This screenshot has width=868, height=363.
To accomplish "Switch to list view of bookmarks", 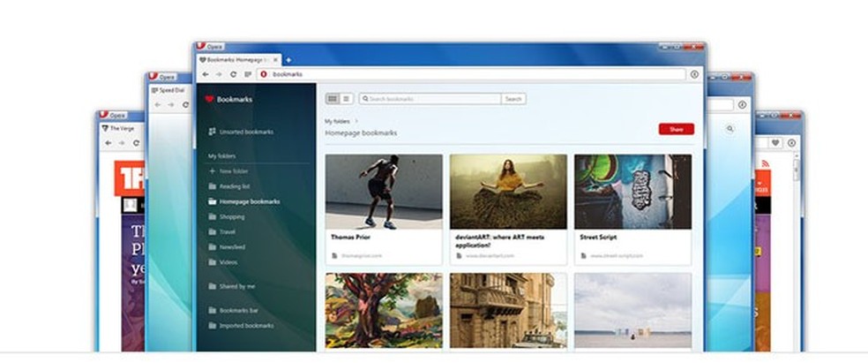I will coord(346,99).
